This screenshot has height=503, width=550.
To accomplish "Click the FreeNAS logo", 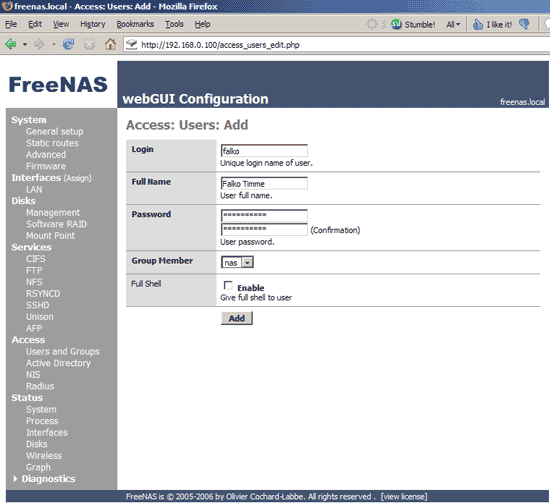I will pos(58,85).
